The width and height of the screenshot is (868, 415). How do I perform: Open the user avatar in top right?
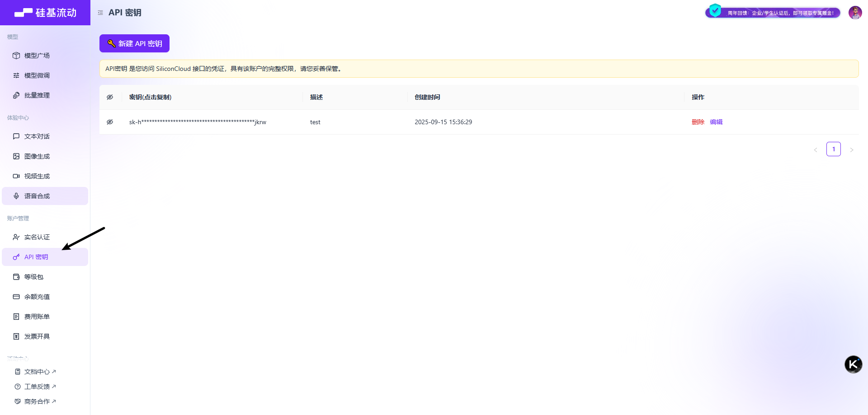tap(855, 13)
